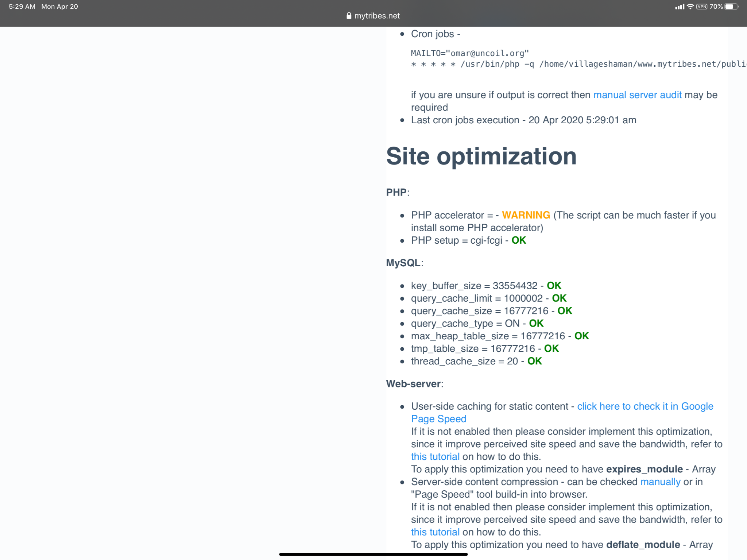Open the first "this tutorial" caching link
Image resolution: width=747 pixels, height=560 pixels.
click(x=435, y=457)
